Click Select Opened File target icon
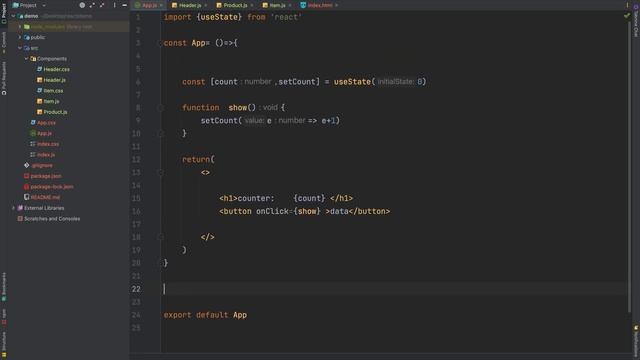Viewport: 640px width, 360px height. (82, 5)
